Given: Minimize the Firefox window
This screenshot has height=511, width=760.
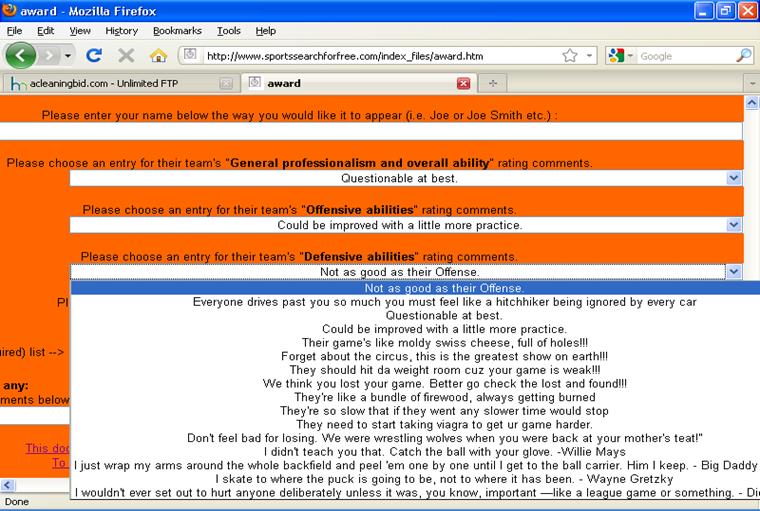Looking at the screenshot, I should (x=704, y=11).
